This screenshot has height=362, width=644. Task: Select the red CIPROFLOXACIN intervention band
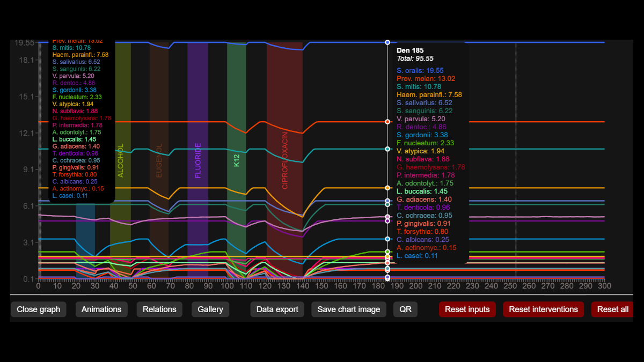(285, 161)
